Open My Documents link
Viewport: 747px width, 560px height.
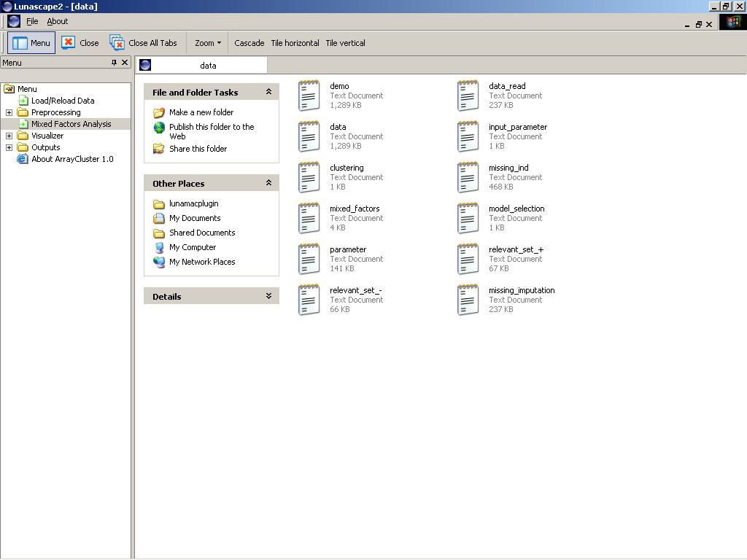pyautogui.click(x=195, y=218)
